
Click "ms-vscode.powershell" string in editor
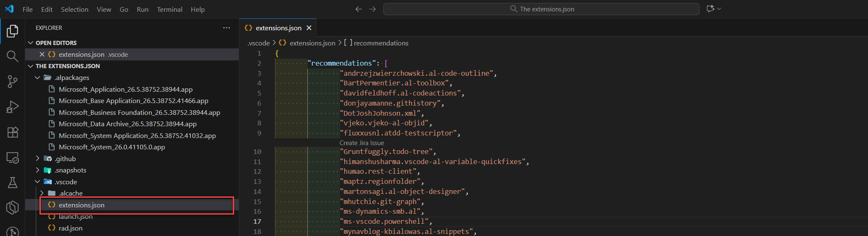pos(384,221)
